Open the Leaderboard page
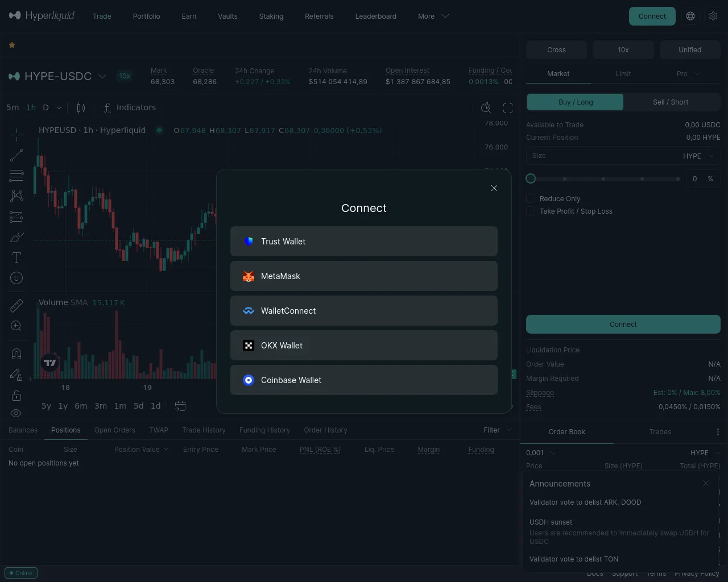Image resolution: width=728 pixels, height=582 pixels. pyautogui.click(x=375, y=16)
